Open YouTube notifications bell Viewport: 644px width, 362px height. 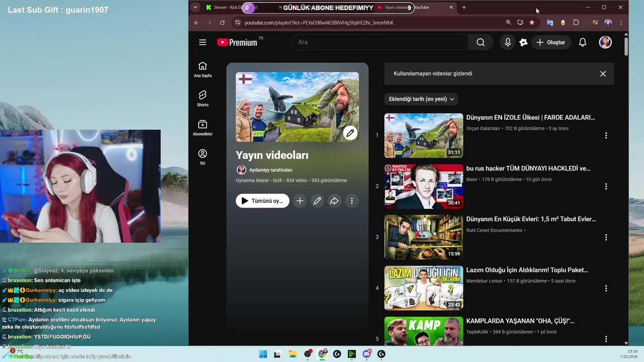583,42
